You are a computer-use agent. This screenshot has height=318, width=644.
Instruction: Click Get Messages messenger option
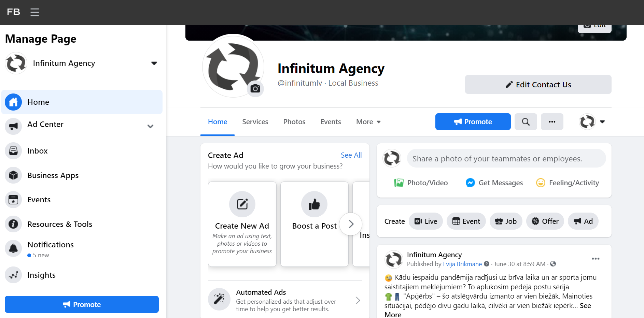[494, 183]
